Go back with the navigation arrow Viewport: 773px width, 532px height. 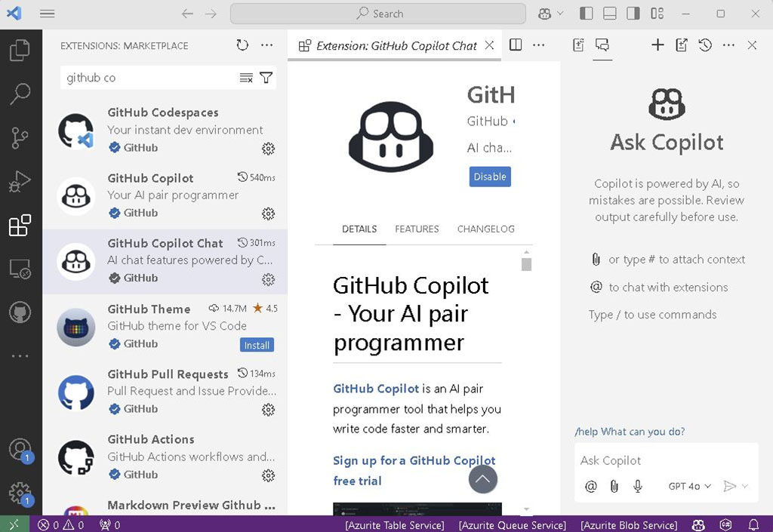pyautogui.click(x=187, y=14)
